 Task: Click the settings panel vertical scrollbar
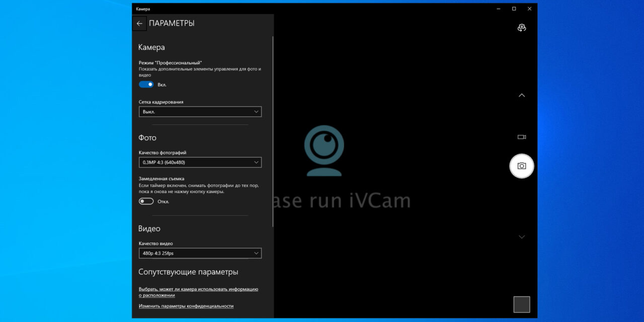(x=273, y=131)
